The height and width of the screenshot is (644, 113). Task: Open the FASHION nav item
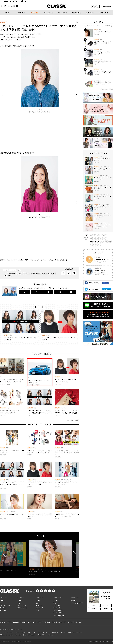click(21, 13)
